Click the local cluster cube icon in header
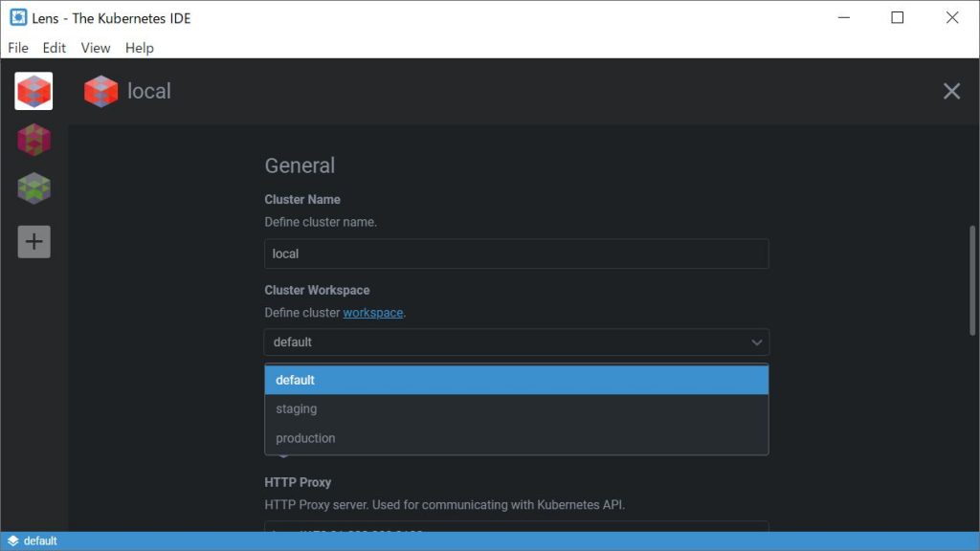The image size is (980, 551). (100, 91)
